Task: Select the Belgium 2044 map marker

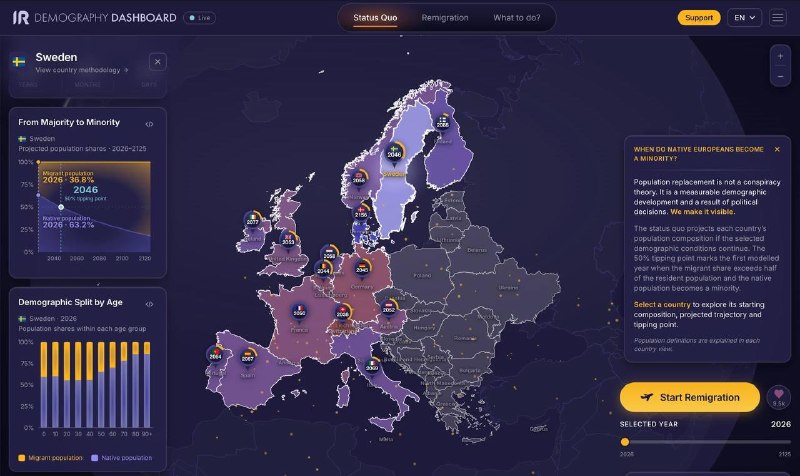Action: tap(323, 269)
